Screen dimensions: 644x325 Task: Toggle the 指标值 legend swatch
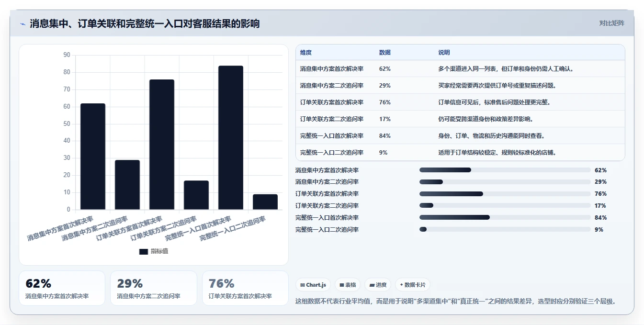pyautogui.click(x=144, y=251)
